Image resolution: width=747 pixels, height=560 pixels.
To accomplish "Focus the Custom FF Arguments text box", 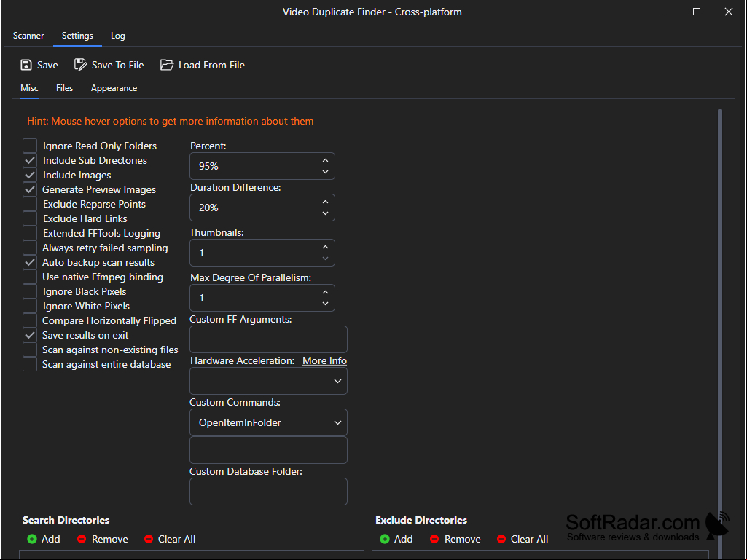I will pyautogui.click(x=268, y=339).
